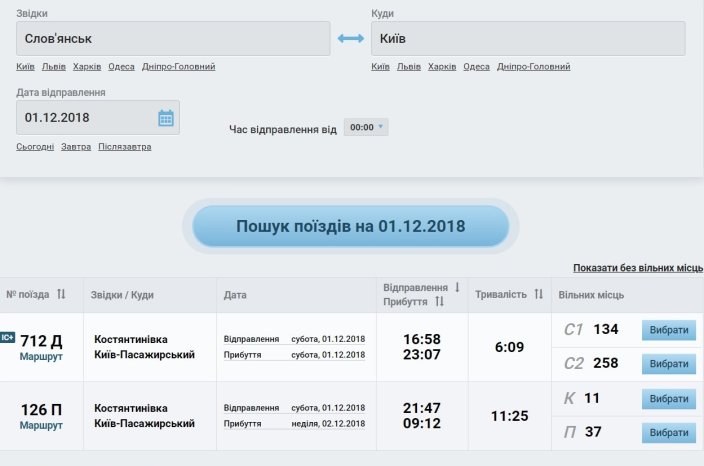Open Маршрут for train 712 Д
Viewport: 704px width, 466px height.
(41, 356)
